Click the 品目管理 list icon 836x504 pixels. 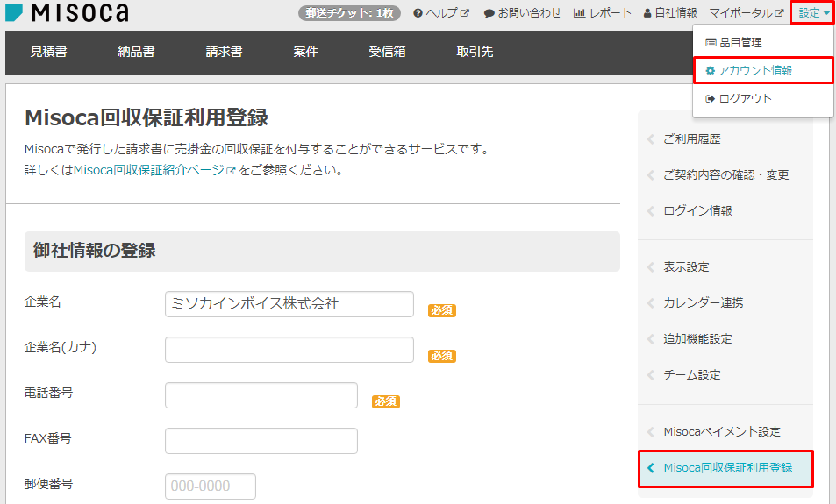711,42
